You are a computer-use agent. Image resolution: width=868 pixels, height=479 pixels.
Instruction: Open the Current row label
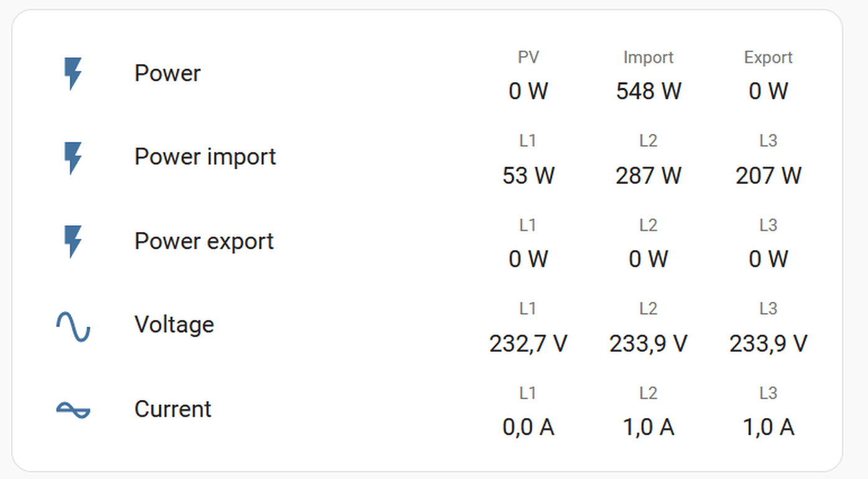point(173,409)
